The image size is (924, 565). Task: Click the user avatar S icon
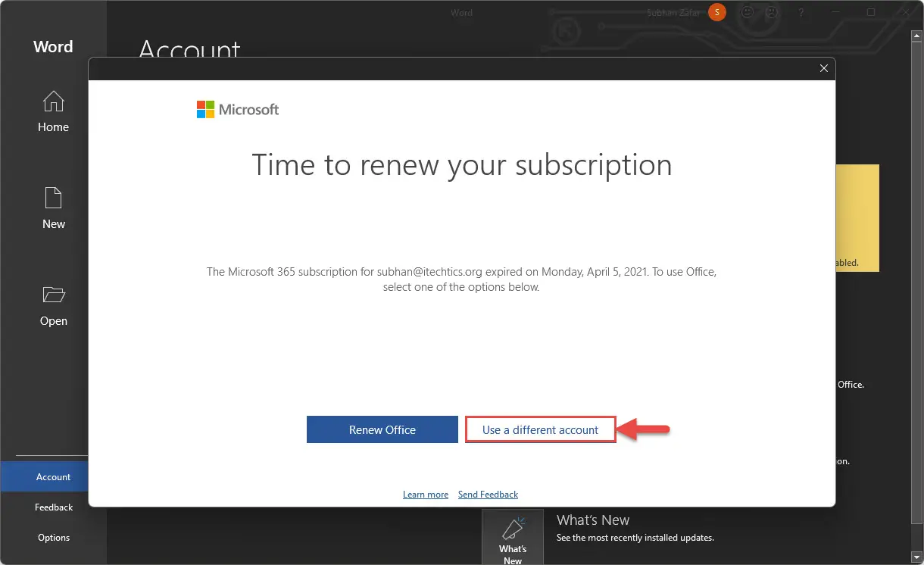(x=716, y=12)
